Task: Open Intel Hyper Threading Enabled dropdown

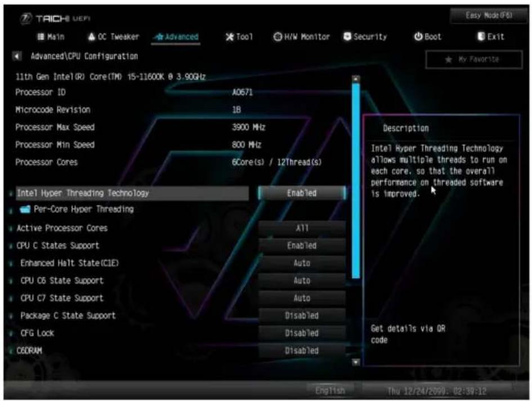Action: point(302,193)
